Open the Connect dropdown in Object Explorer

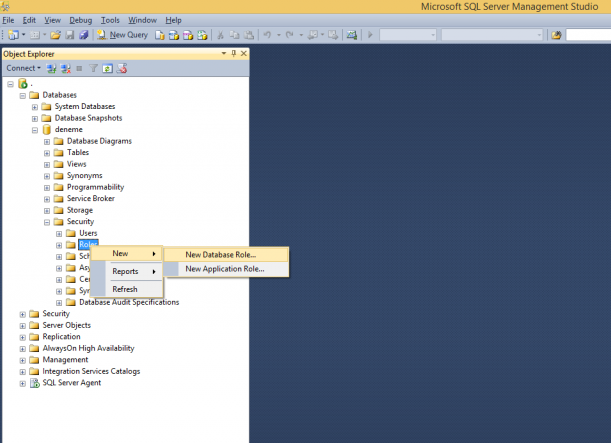tap(23, 68)
